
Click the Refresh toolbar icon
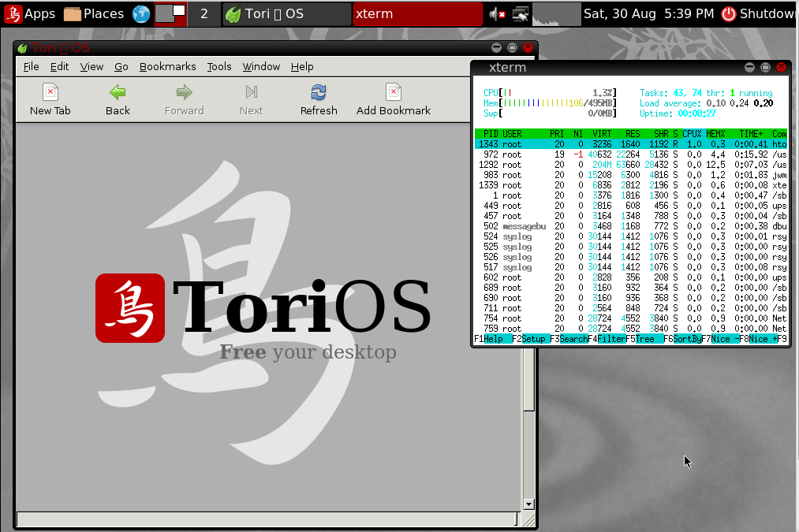coord(319,92)
